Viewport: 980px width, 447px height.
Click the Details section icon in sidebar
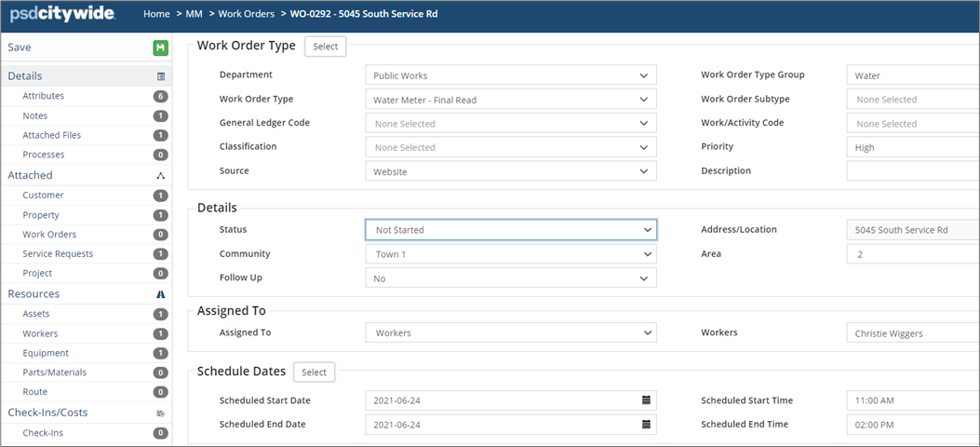pos(160,76)
